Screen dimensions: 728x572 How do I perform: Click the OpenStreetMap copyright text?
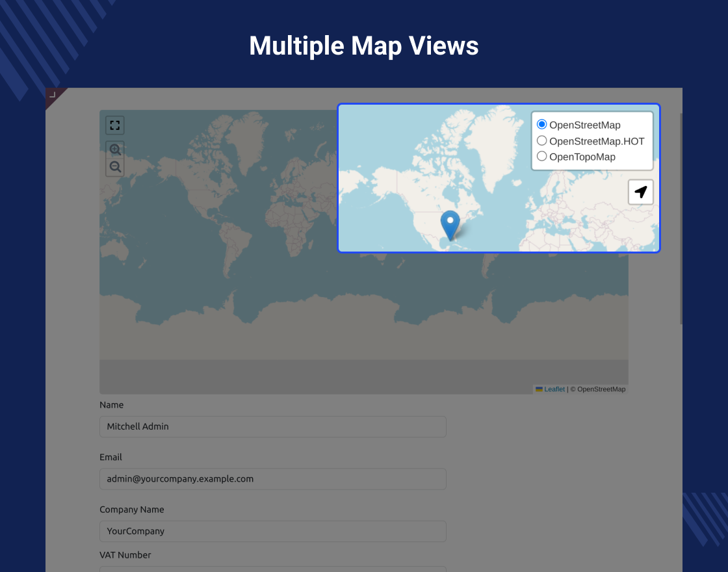pos(597,389)
